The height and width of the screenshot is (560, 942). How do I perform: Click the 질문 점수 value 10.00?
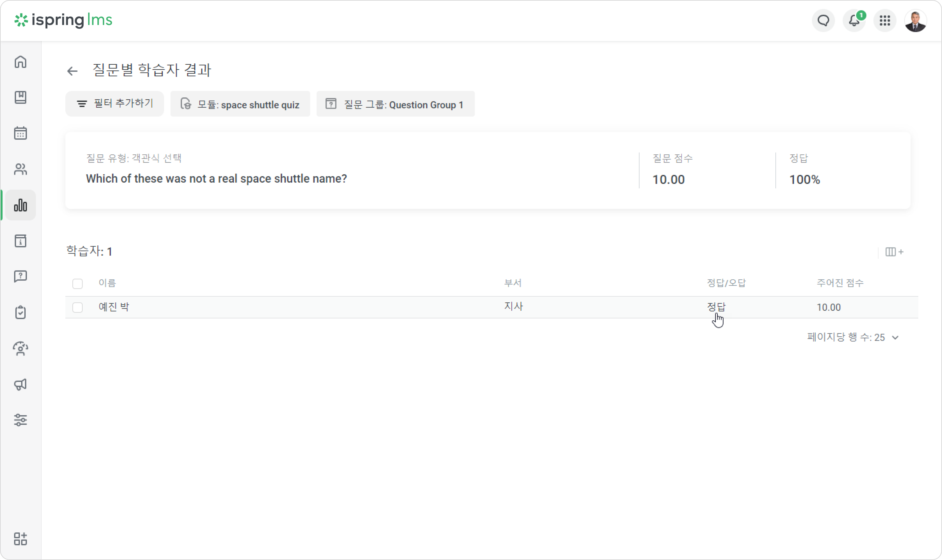tap(668, 180)
